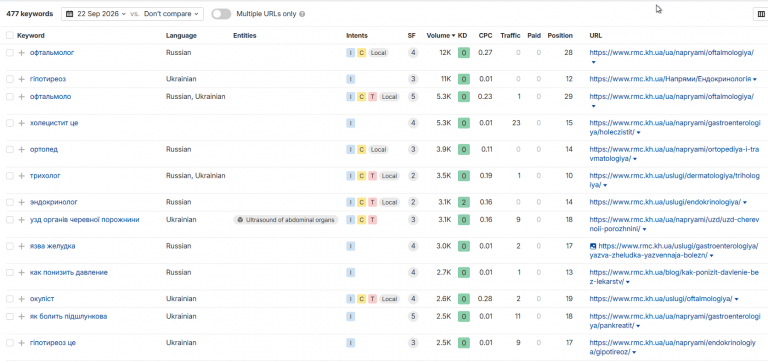Open the офтальмолог keyword link
The width and height of the screenshot is (768, 363).
pyautogui.click(x=52, y=52)
